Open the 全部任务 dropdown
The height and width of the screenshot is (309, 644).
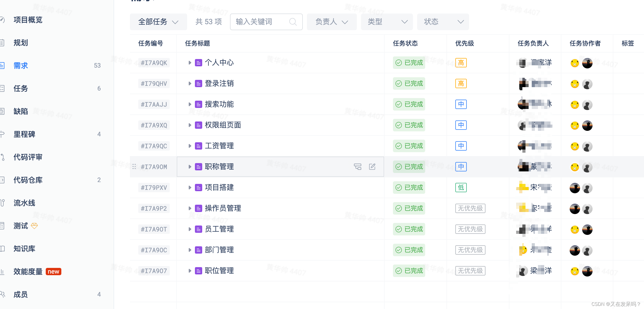[x=158, y=22]
